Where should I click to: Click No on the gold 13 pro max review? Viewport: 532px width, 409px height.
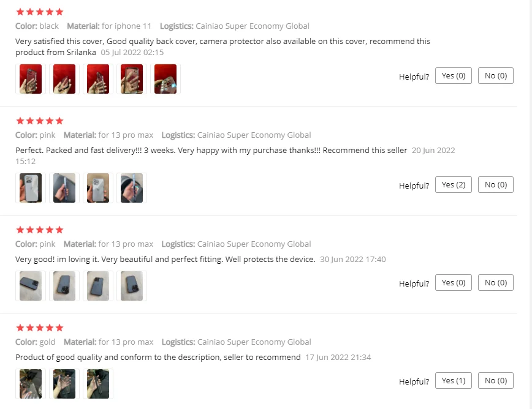coord(495,381)
